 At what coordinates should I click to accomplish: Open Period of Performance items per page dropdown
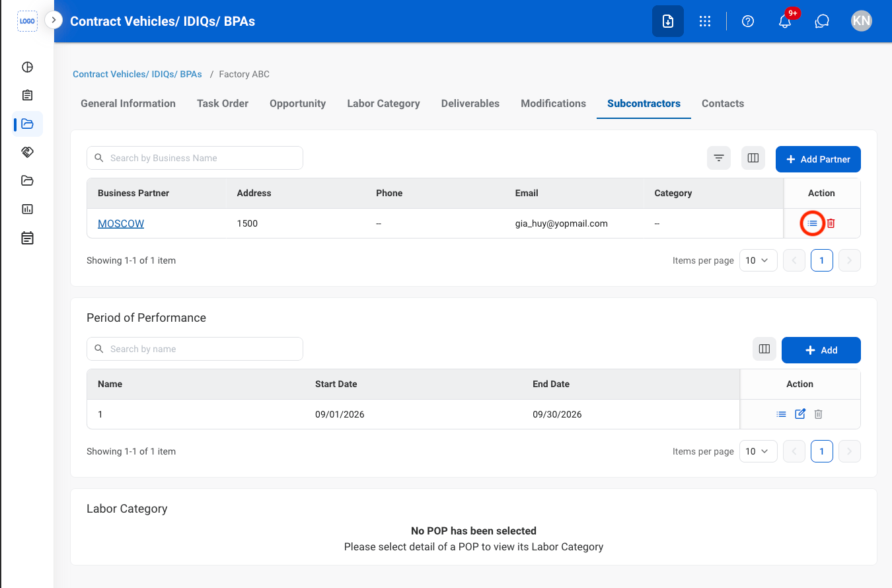(758, 451)
